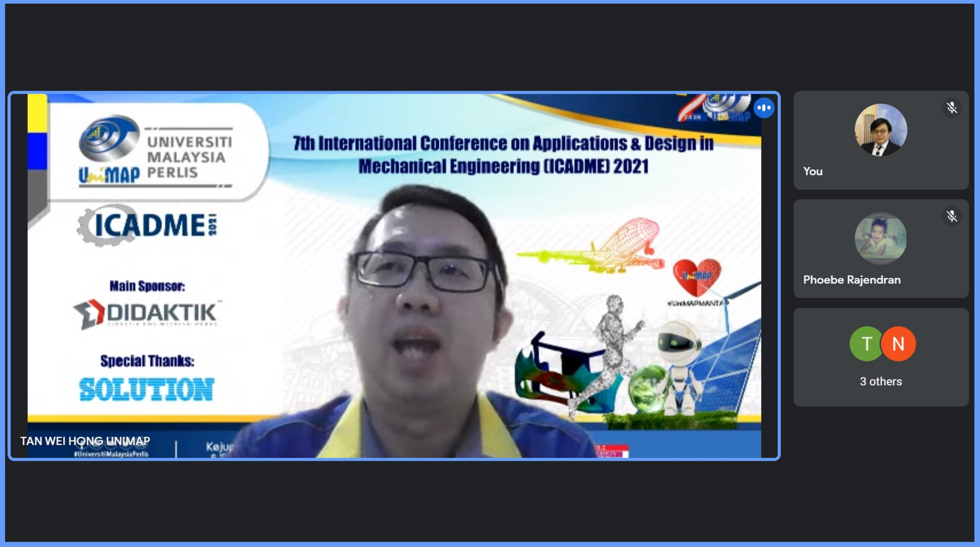Click the orange N participant avatar
980x547 pixels.
(x=898, y=344)
